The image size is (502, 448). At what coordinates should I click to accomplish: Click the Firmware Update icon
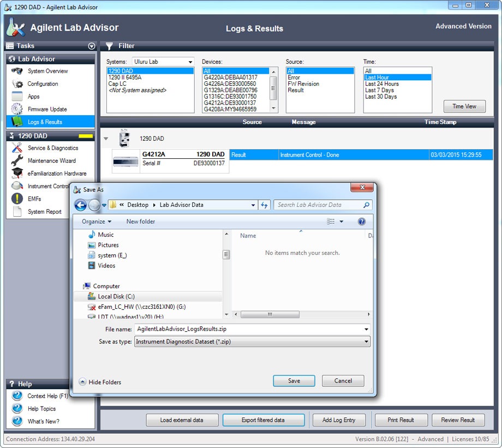coord(17,109)
